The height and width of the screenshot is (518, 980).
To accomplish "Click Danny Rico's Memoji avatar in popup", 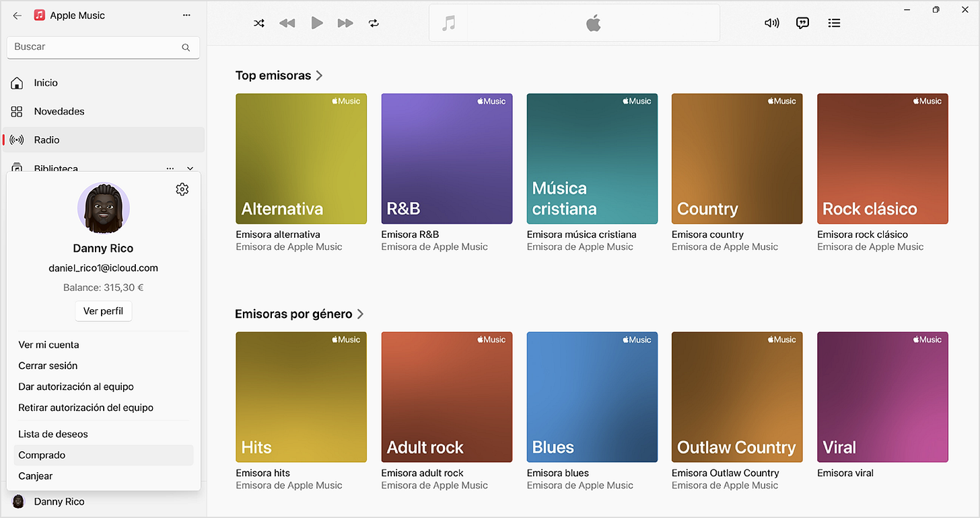I will (104, 208).
